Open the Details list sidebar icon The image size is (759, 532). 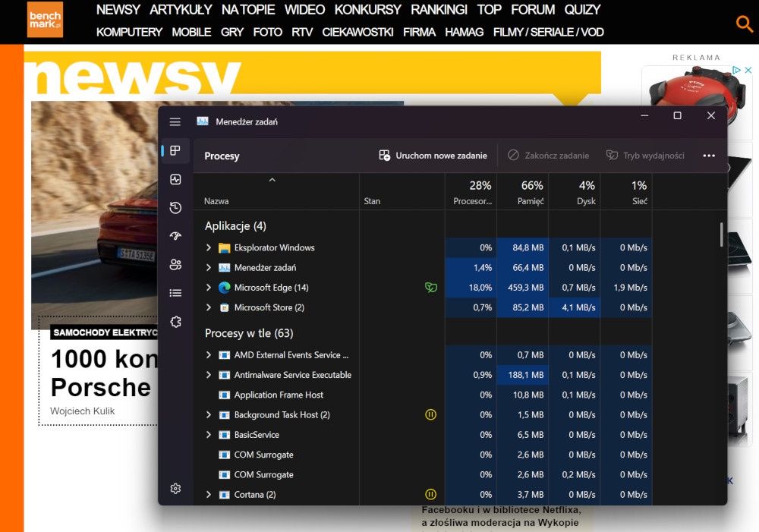[175, 293]
